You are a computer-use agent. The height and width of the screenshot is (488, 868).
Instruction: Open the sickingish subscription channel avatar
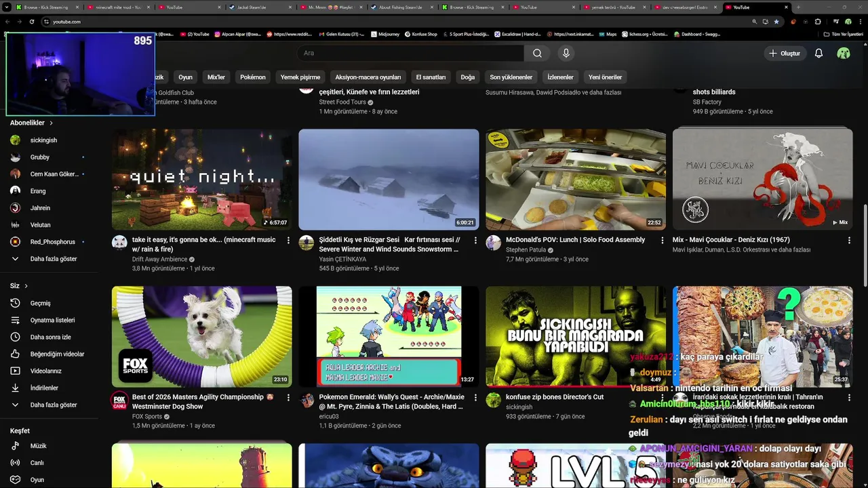(15, 140)
